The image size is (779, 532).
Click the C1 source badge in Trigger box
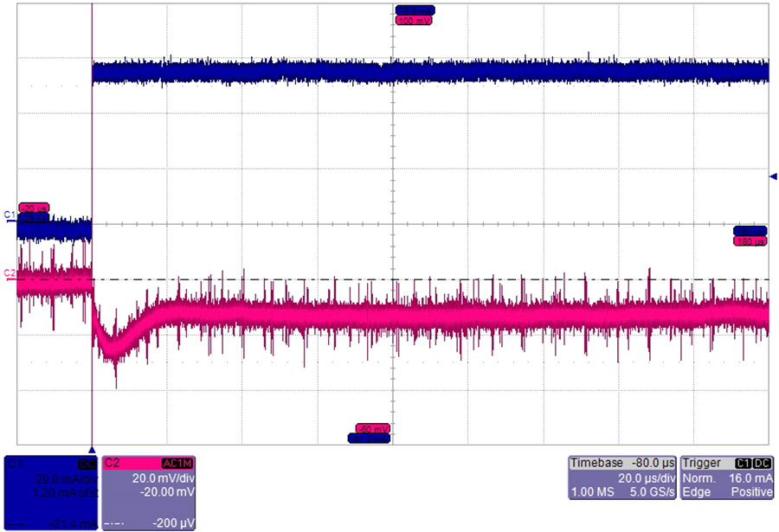point(744,463)
